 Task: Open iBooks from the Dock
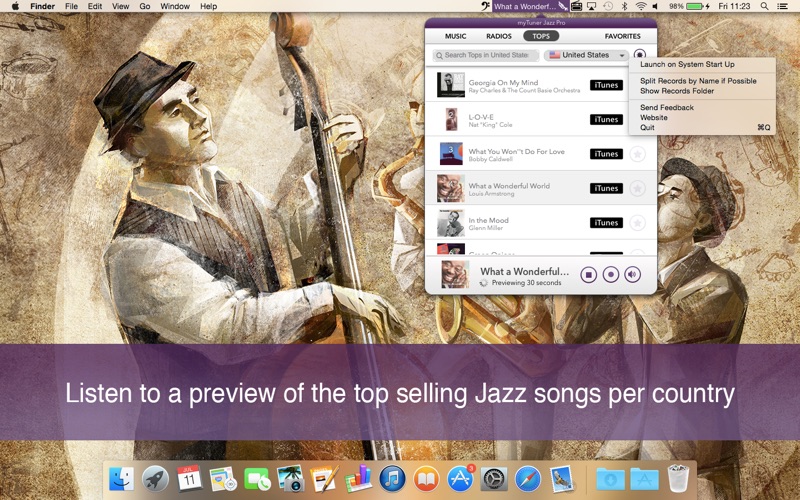[426, 479]
